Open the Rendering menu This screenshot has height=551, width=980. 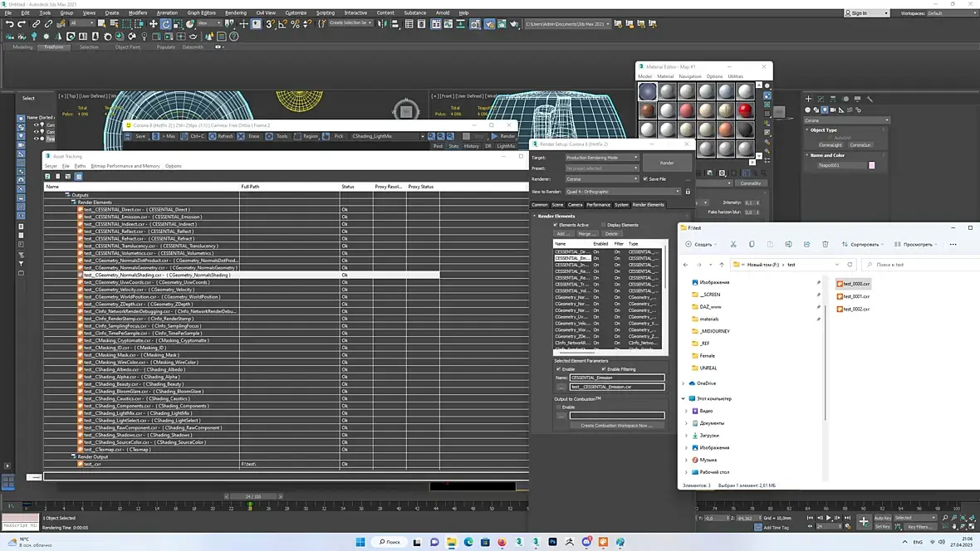point(235,13)
